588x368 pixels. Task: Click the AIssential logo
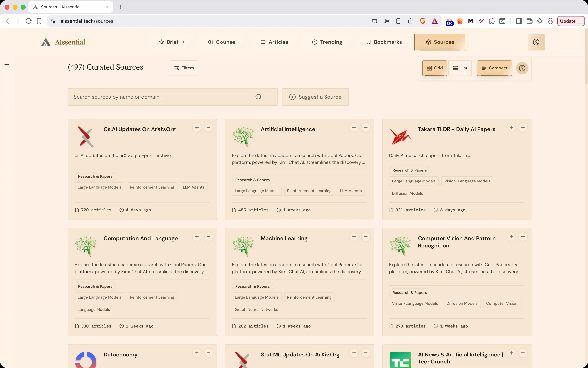pos(63,42)
